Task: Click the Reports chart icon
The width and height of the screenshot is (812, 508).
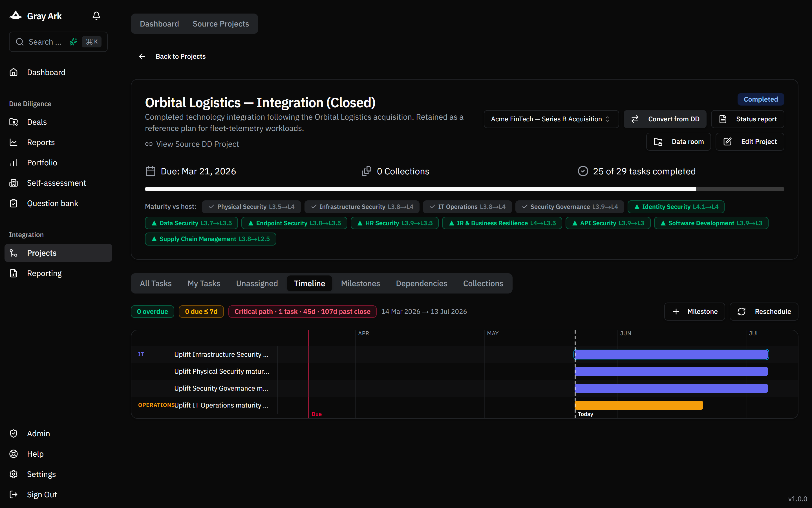Action: [14, 142]
